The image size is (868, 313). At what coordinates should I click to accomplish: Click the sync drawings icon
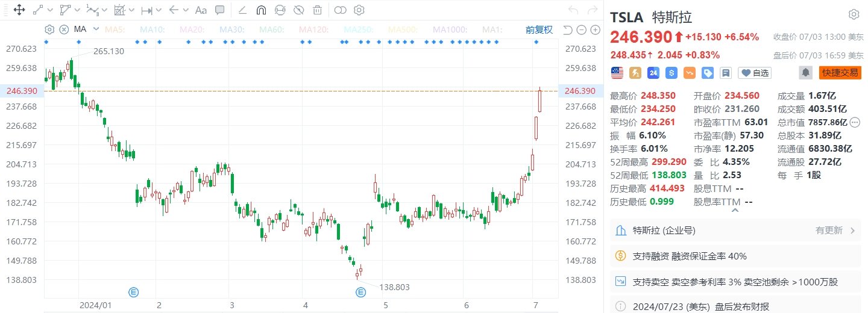click(x=280, y=10)
